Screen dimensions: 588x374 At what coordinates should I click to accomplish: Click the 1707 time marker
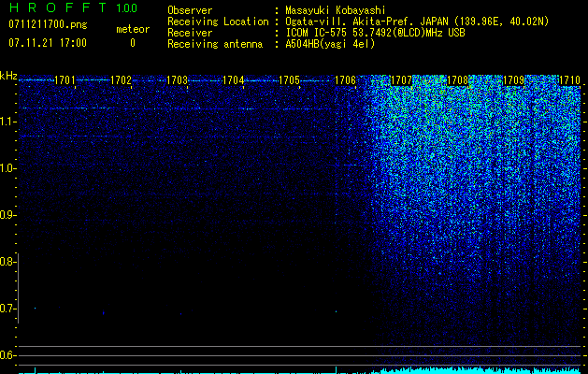402,80
